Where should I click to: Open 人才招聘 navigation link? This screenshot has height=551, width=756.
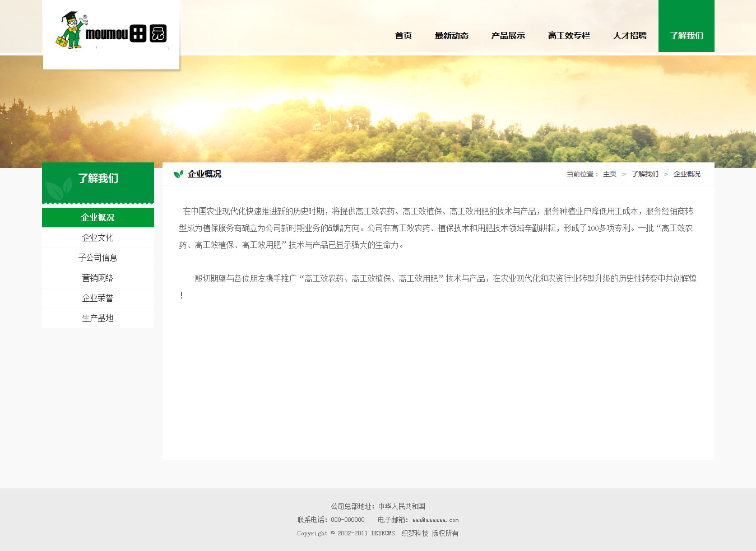tap(630, 35)
